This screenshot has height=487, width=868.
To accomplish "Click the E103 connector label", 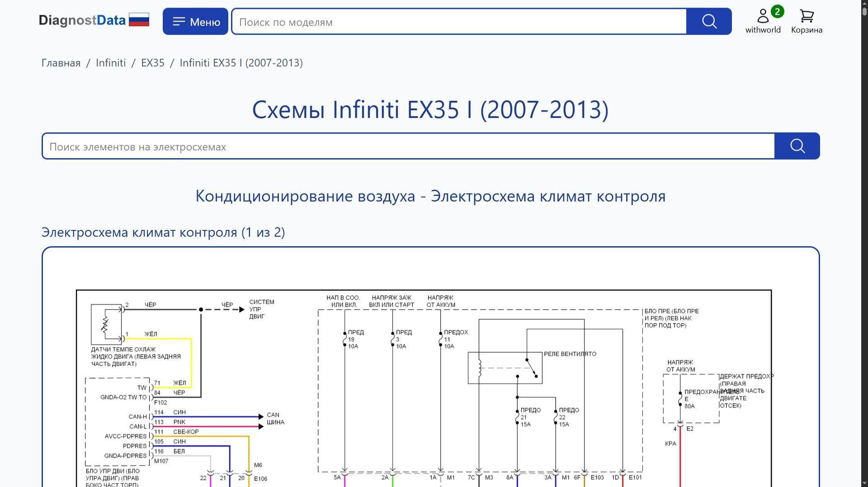I will pos(597,478).
